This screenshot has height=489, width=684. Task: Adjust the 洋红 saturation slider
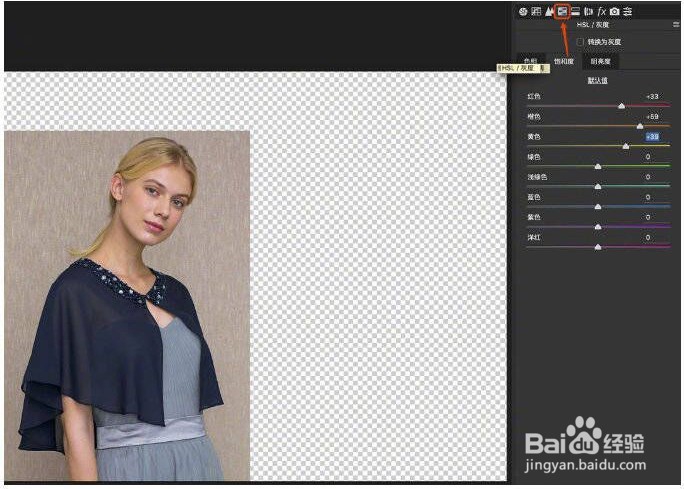click(x=598, y=247)
